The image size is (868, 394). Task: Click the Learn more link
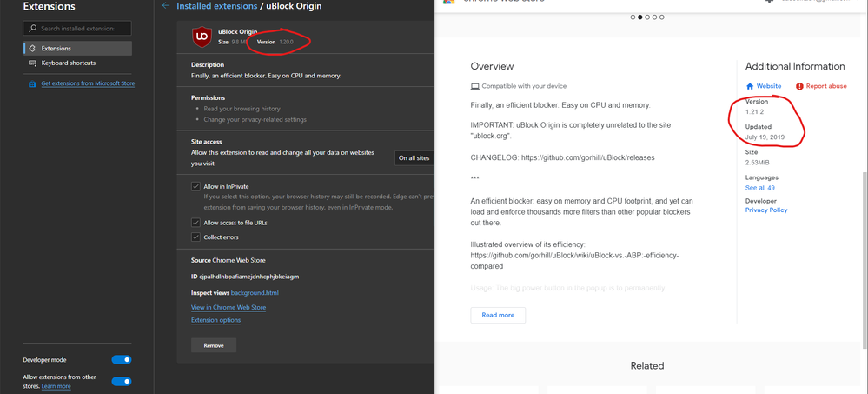point(56,386)
